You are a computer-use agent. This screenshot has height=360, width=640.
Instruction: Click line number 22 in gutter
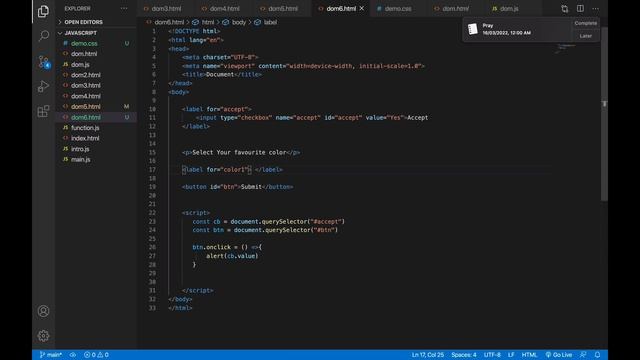152,213
